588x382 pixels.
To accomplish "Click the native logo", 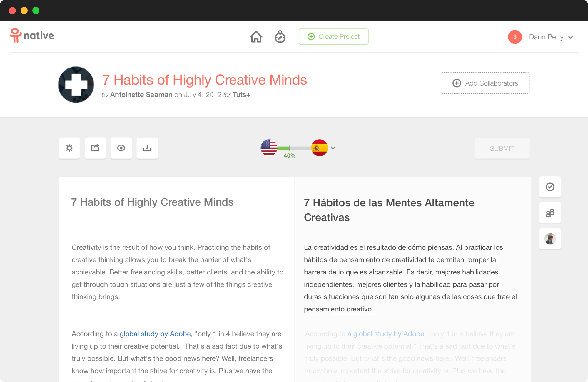I will click(x=32, y=36).
